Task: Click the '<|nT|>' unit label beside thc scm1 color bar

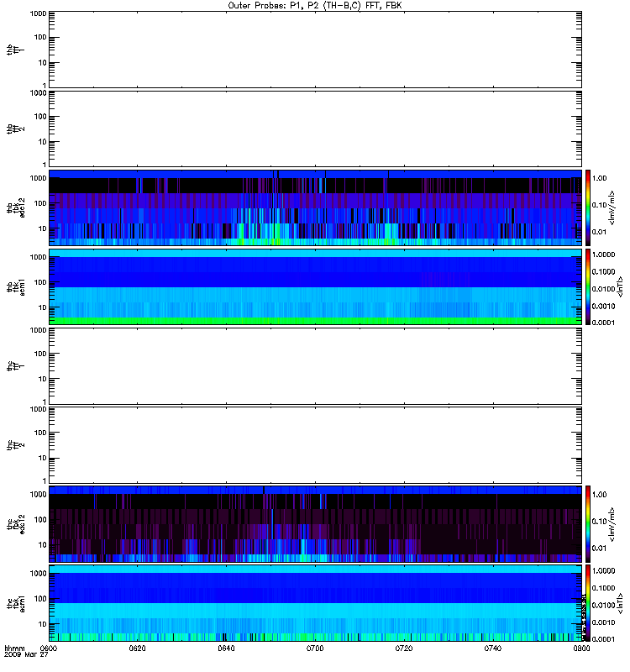Action: (x=619, y=603)
